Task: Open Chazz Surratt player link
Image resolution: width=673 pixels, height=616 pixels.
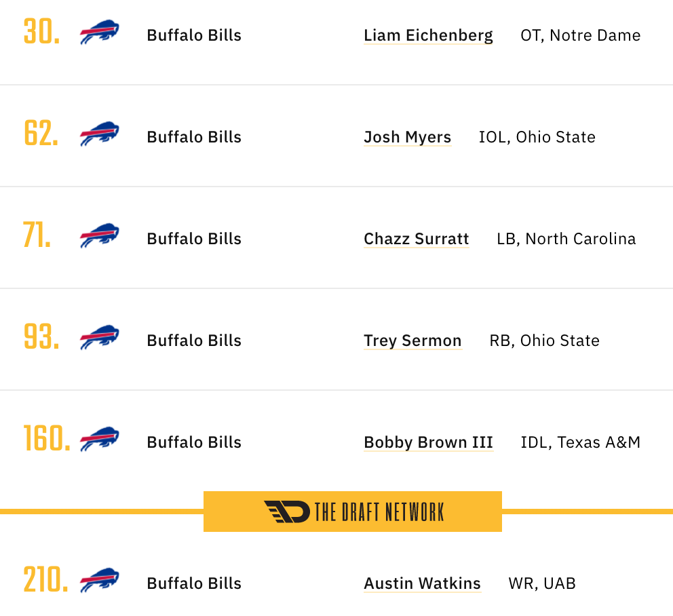Action: 417,239
